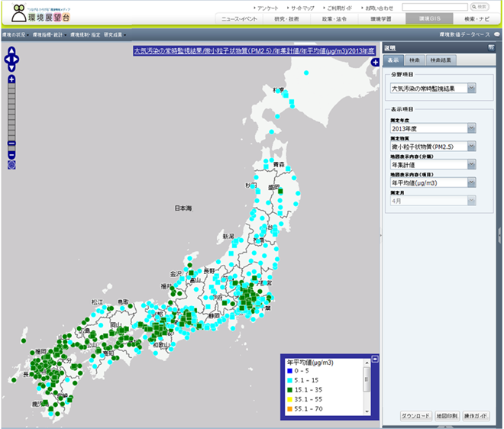Open the 2013年度 year dropdown

pyautogui.click(x=471, y=128)
